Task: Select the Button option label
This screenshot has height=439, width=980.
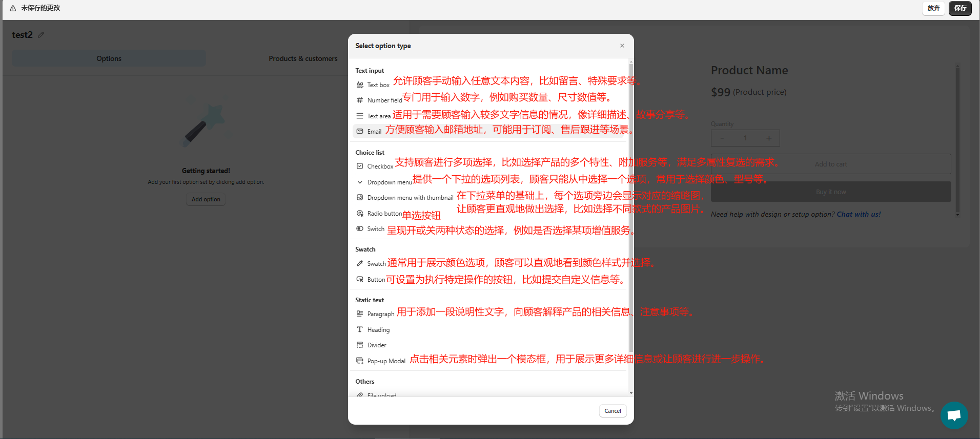Action: [376, 280]
